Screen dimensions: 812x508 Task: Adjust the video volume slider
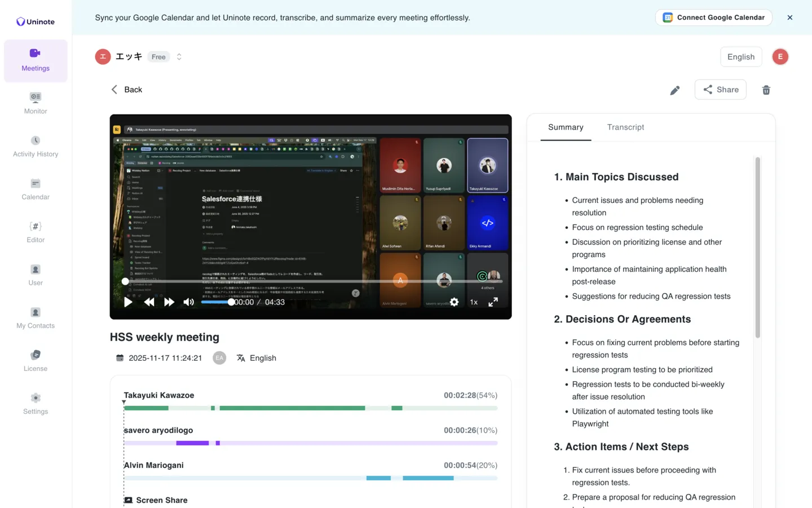pos(217,302)
